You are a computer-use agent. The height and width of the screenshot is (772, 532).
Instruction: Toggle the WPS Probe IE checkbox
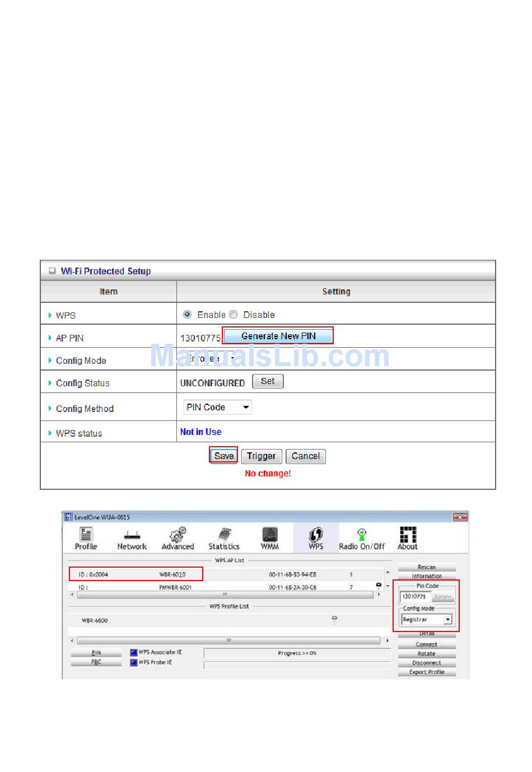coord(134,662)
